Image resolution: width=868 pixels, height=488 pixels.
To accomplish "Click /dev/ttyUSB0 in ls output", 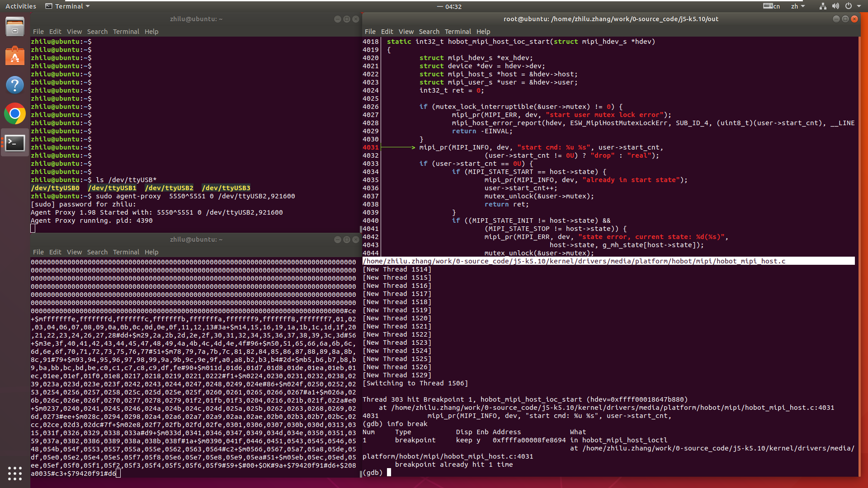I will click(x=55, y=188).
